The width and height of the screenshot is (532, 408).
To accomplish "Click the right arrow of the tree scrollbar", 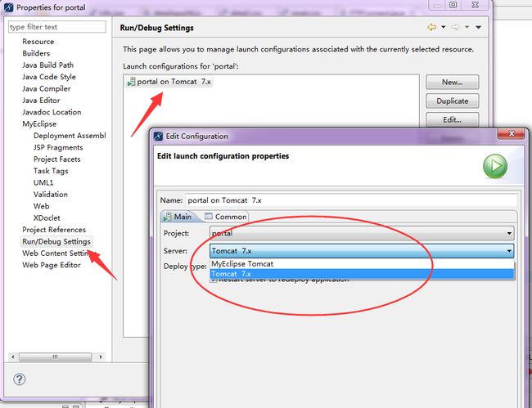I will click(101, 356).
